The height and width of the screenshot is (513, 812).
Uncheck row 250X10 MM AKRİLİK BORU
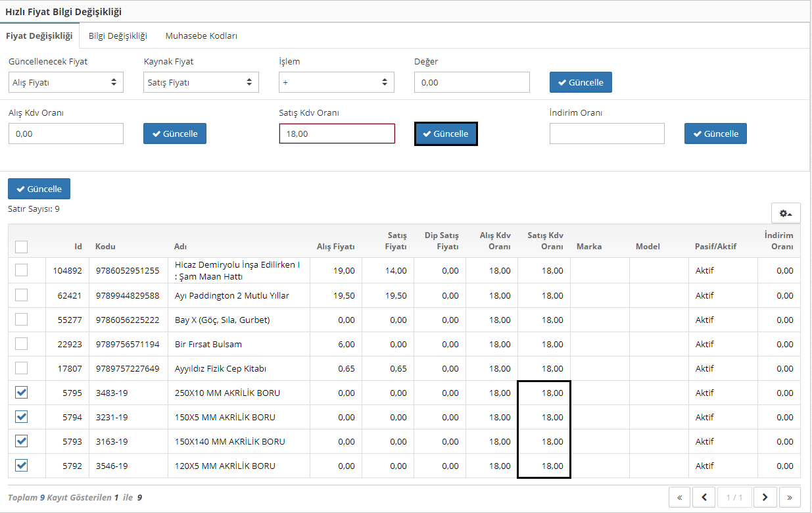22,393
